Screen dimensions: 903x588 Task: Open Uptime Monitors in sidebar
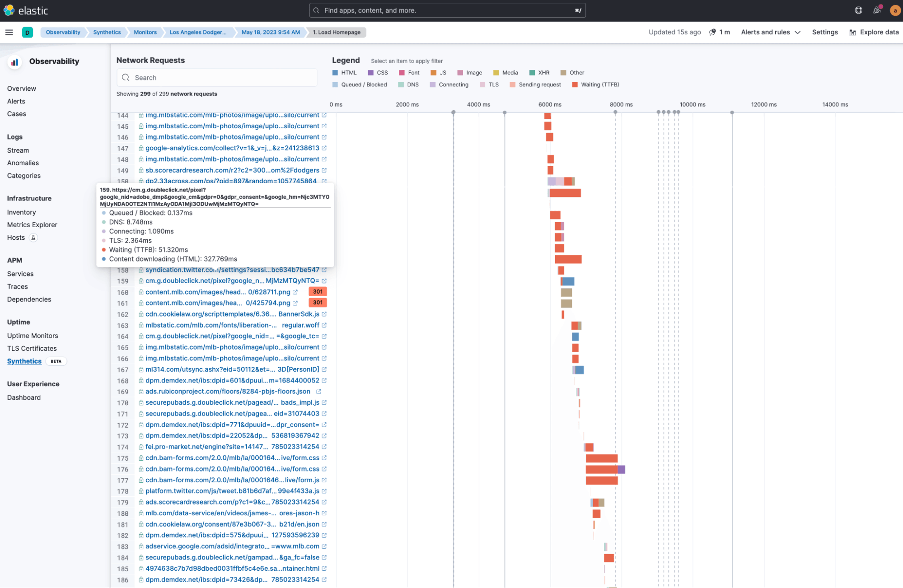(33, 336)
